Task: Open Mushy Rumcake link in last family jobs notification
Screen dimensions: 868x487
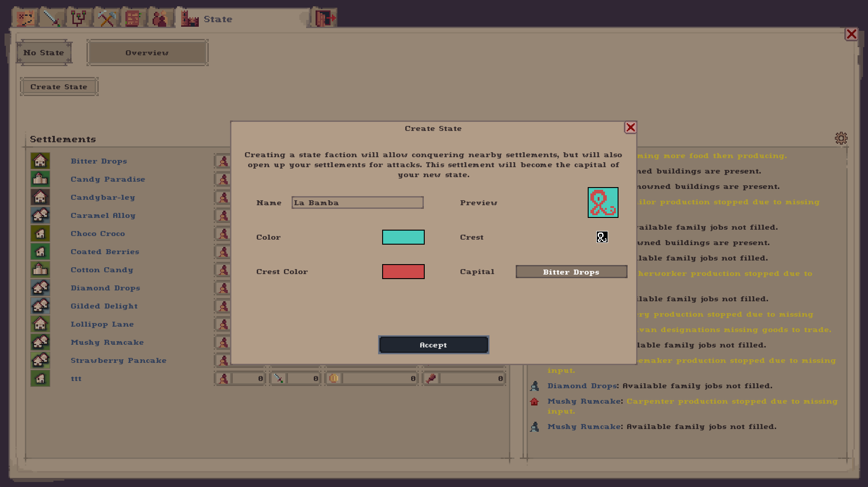Action: (x=584, y=427)
